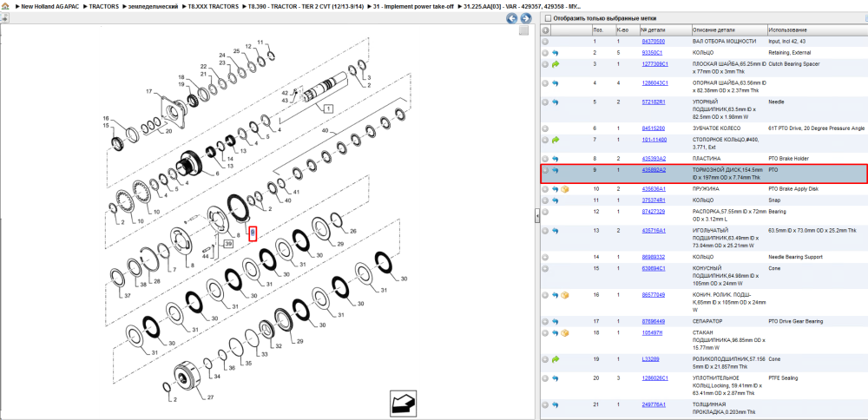Click the package box icon for part 105497H
The height and width of the screenshot is (420, 868).
(x=565, y=333)
